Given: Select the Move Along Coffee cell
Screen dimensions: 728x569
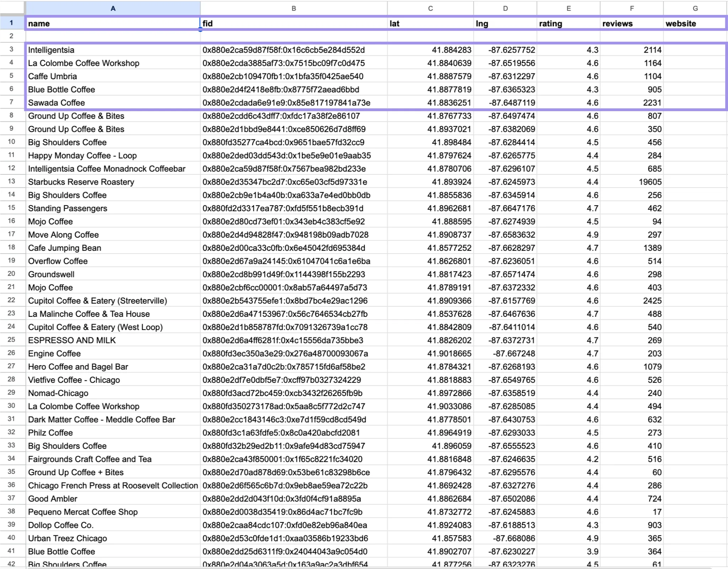Looking at the screenshot, I should (x=113, y=234).
